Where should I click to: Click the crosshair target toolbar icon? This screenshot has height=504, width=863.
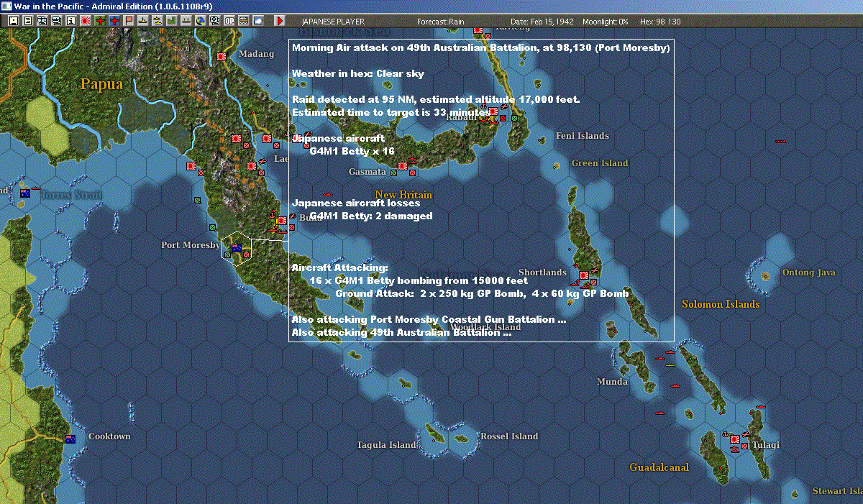tap(214, 22)
